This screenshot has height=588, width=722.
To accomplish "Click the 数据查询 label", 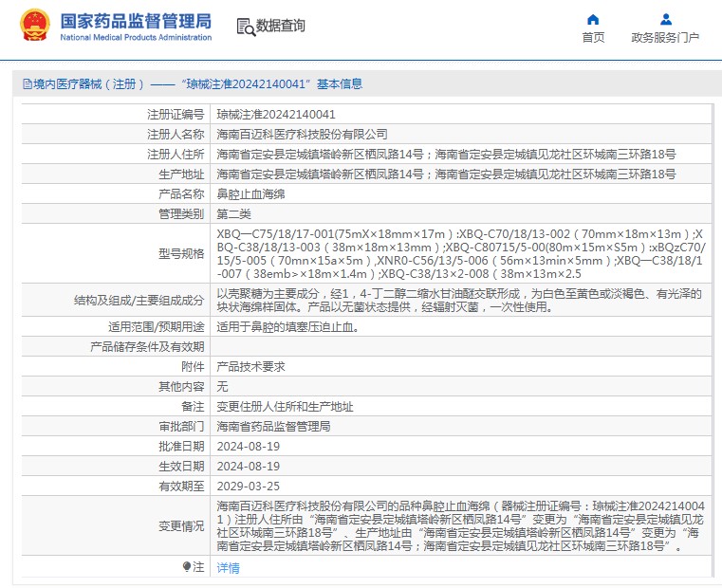I will coord(281,26).
